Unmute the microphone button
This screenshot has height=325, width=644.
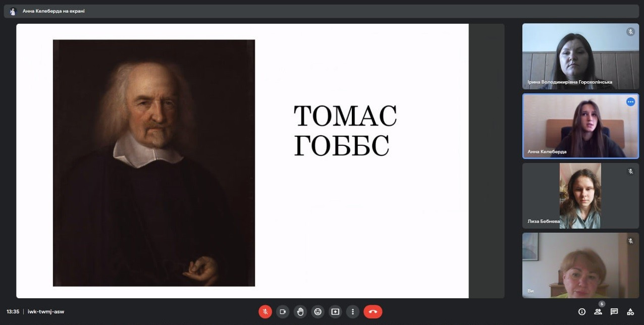pos(265,311)
